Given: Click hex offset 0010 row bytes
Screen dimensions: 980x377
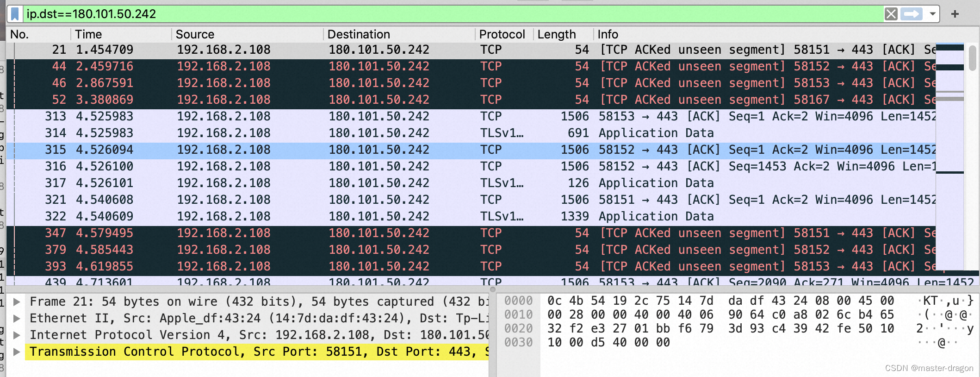Looking at the screenshot, I should click(720, 315).
